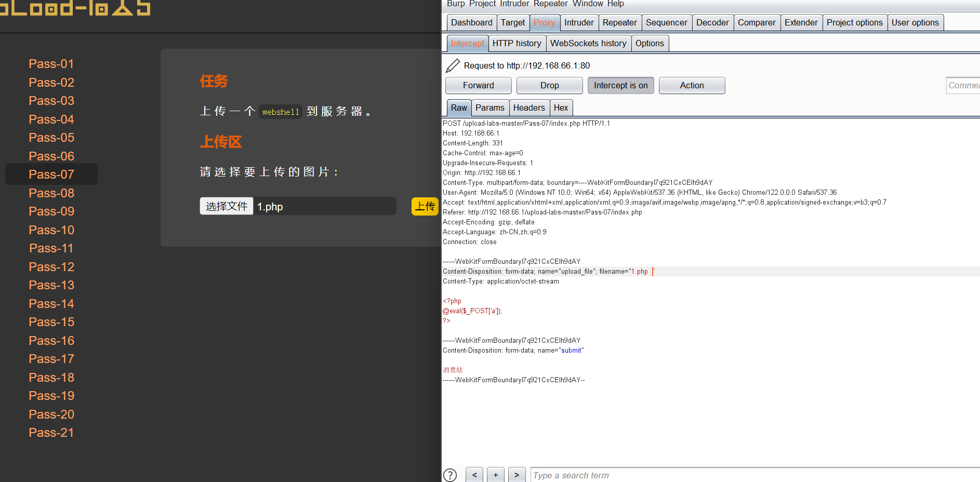
Task: Open Pass-04 in the sidebar
Action: [x=51, y=119]
